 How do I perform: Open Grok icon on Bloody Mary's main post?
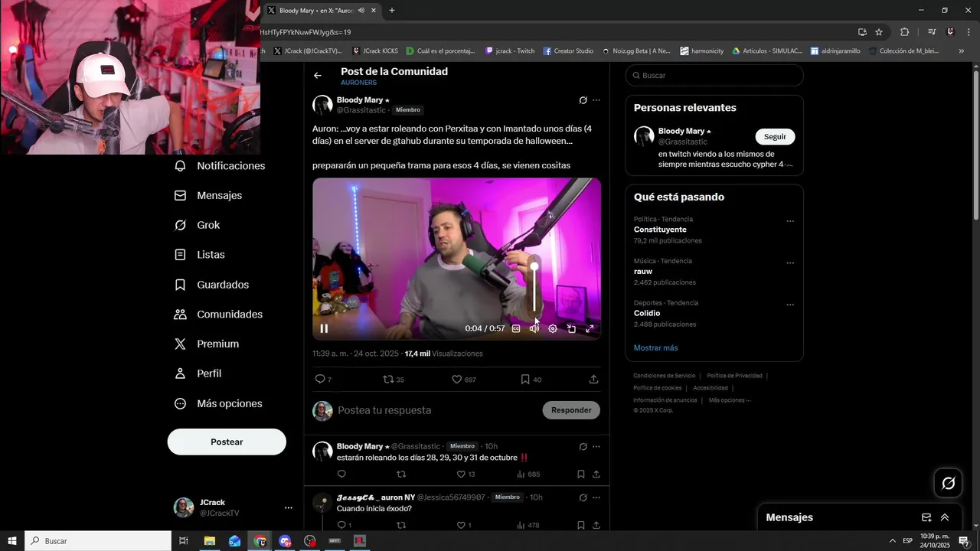click(583, 100)
